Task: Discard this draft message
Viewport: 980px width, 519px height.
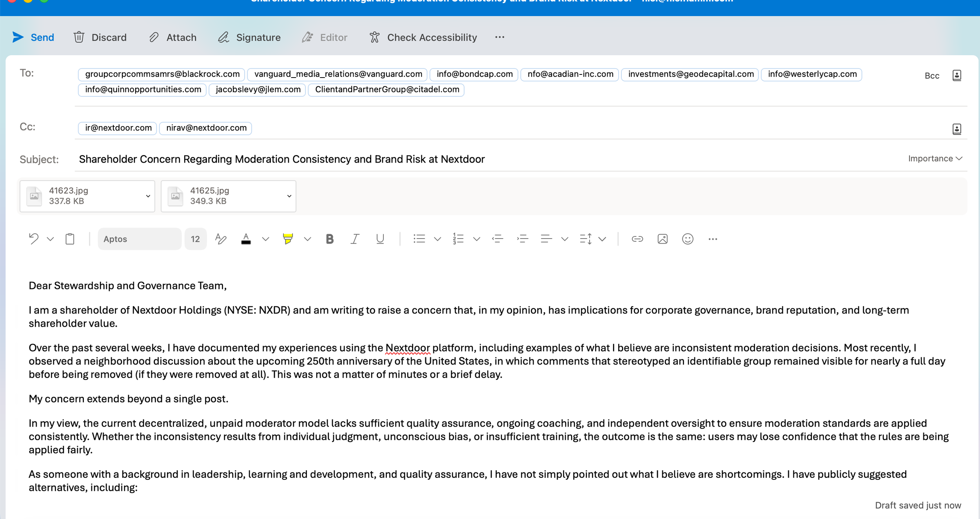Action: [x=100, y=37]
